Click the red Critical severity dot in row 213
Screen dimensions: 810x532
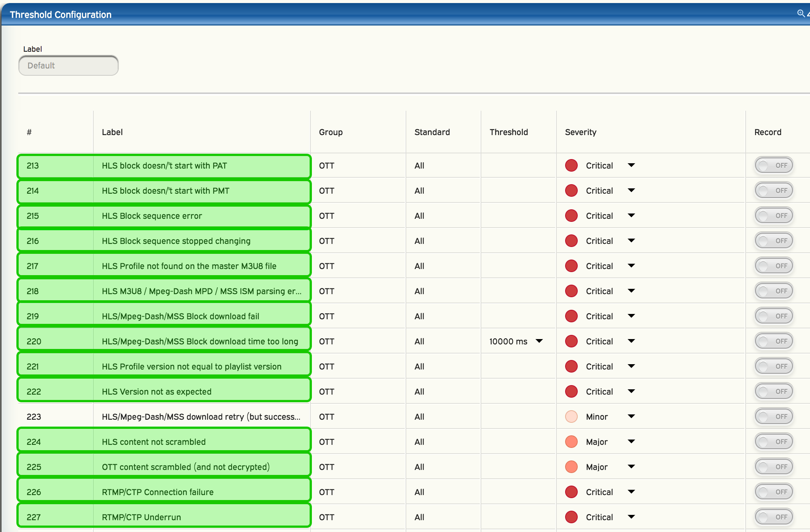571,166
